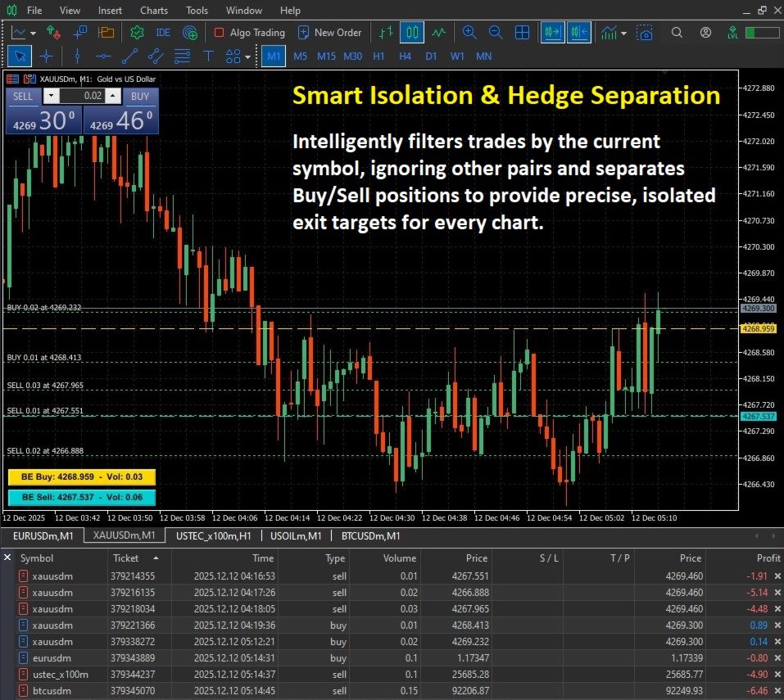This screenshot has width=784, height=700.
Task: Open the shapes and objects tool icon
Action: tap(233, 56)
